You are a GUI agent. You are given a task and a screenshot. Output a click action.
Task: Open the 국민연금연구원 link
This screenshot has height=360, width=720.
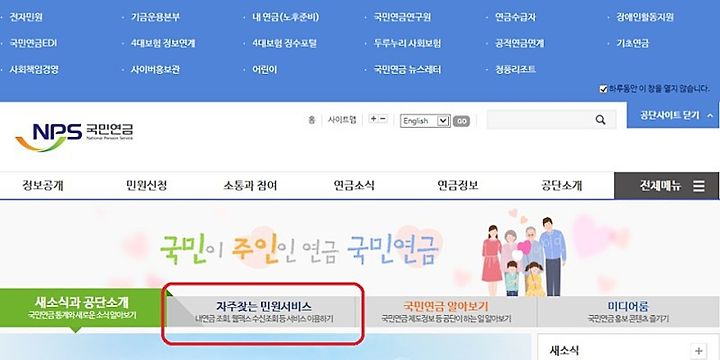click(402, 18)
